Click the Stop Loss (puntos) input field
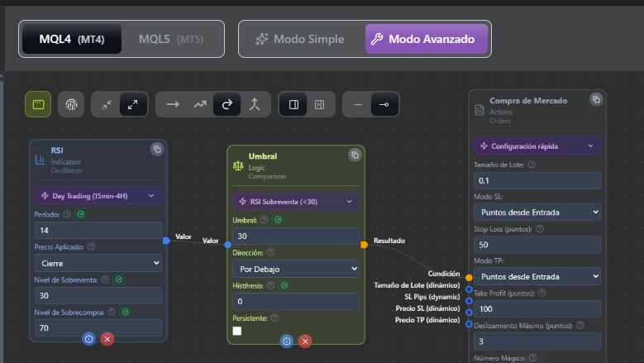This screenshot has height=363, width=644. (x=537, y=245)
